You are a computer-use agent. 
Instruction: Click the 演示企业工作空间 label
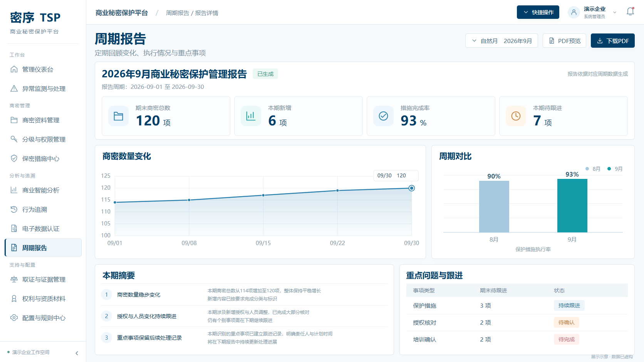tap(31, 352)
